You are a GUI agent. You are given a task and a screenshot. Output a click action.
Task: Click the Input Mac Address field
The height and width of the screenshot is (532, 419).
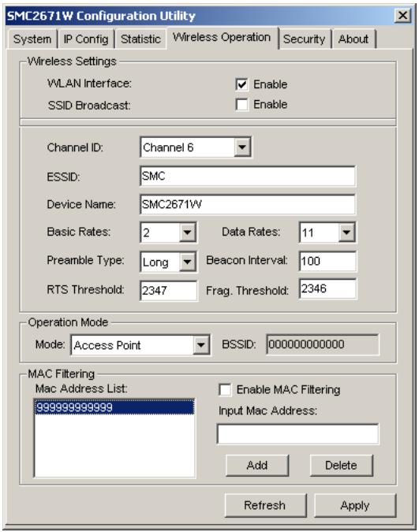[297, 434]
